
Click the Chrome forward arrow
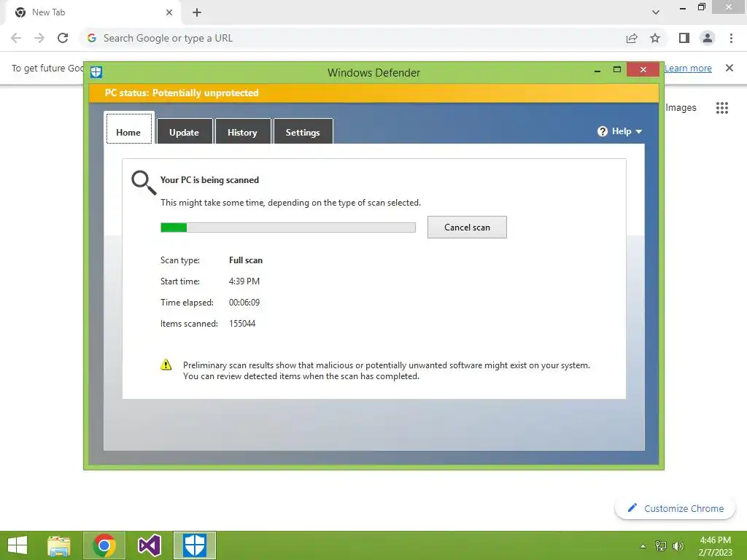(39, 38)
